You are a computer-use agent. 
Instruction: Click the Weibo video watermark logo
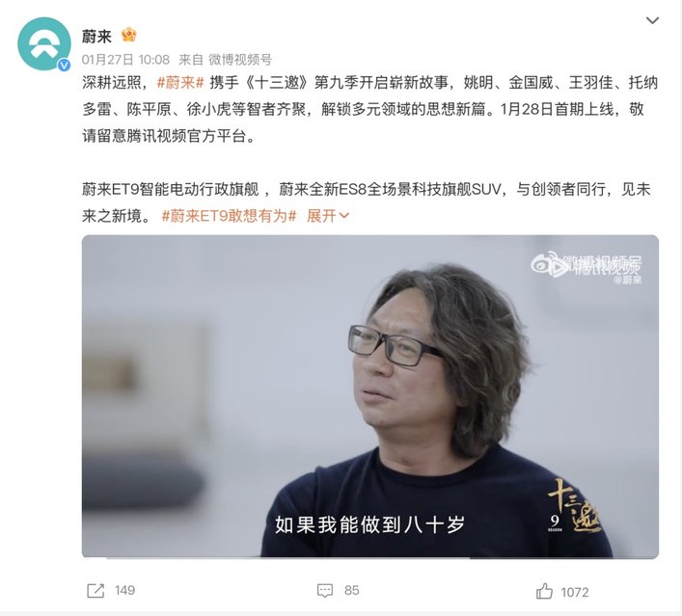click(x=586, y=265)
